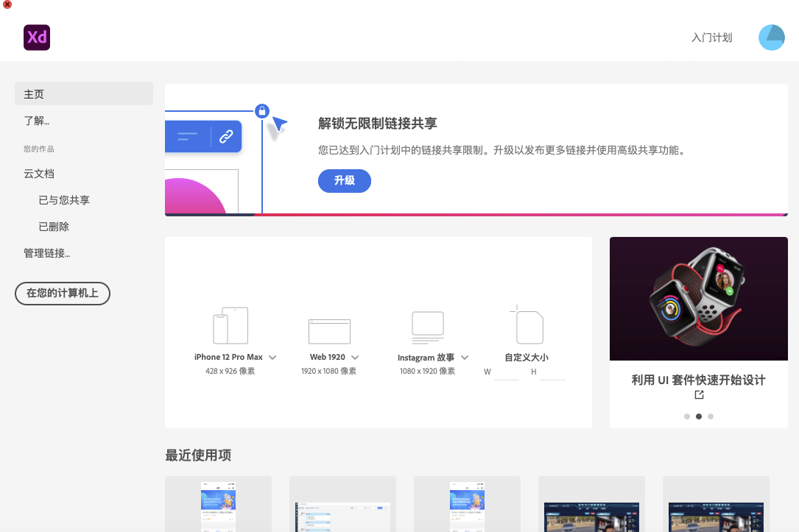Open 云文档 in the sidebar
The width and height of the screenshot is (799, 532).
[39, 174]
